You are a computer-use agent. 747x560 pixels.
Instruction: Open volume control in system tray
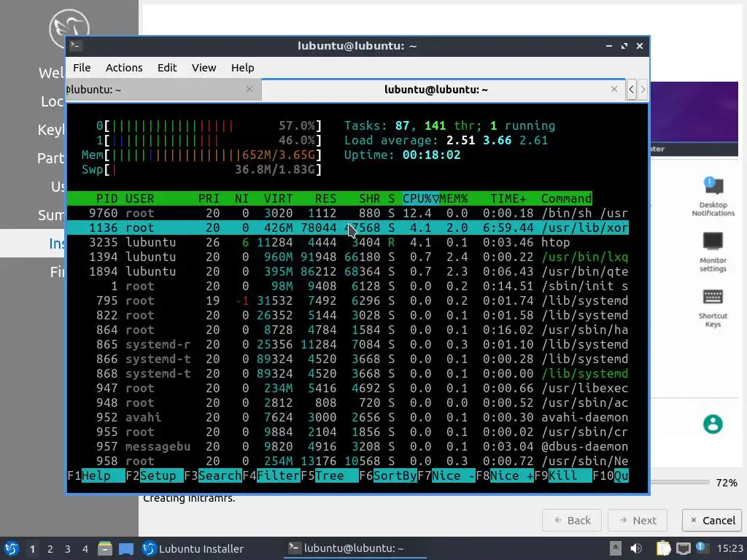[636, 548]
